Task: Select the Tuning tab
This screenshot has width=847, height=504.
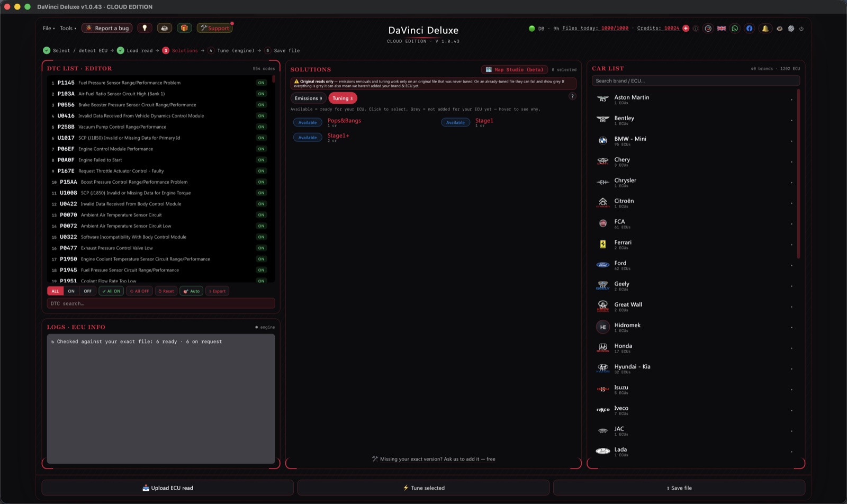Action: [343, 98]
